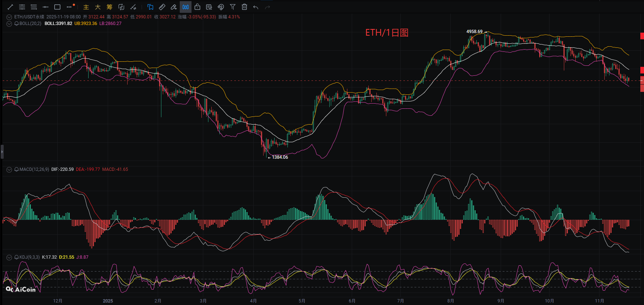Expand the KDJ(9,3,3) indicator chevron
Viewport: 644px width, 305px height.
(9, 257)
